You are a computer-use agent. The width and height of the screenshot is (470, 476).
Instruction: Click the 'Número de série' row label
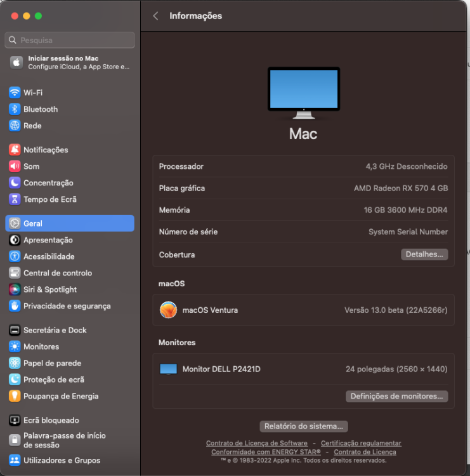(x=188, y=232)
